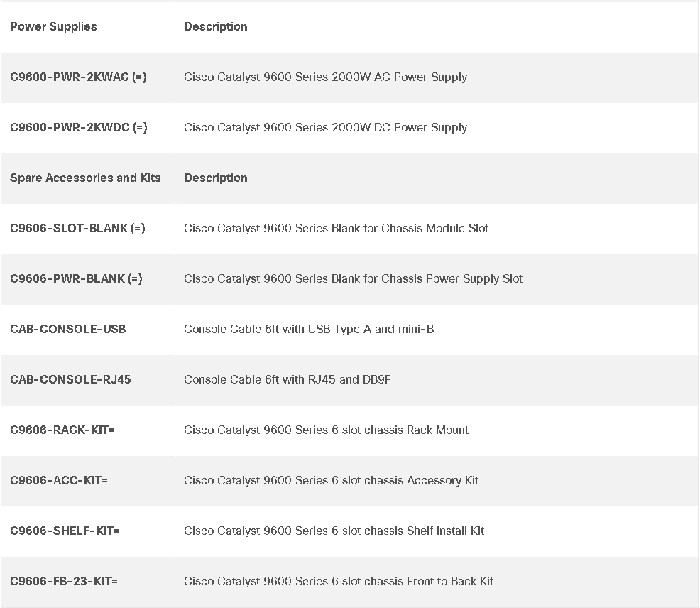Click the C9606-SHELF-KIT= part number
Screen dimensions: 700x608
pos(65,531)
